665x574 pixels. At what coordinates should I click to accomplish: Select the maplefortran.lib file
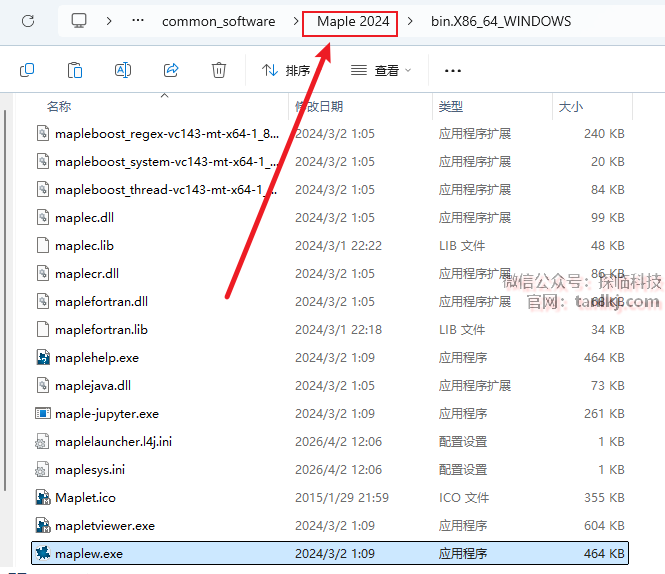101,330
